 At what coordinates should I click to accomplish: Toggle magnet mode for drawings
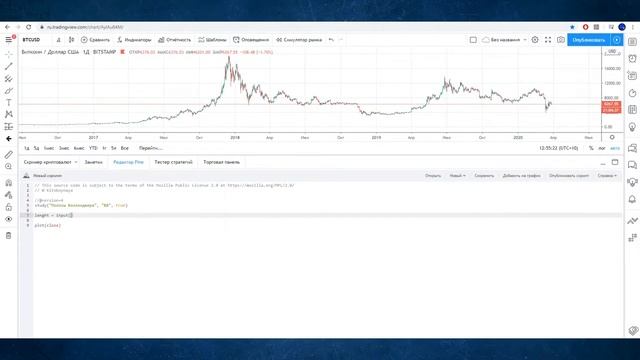[9, 182]
